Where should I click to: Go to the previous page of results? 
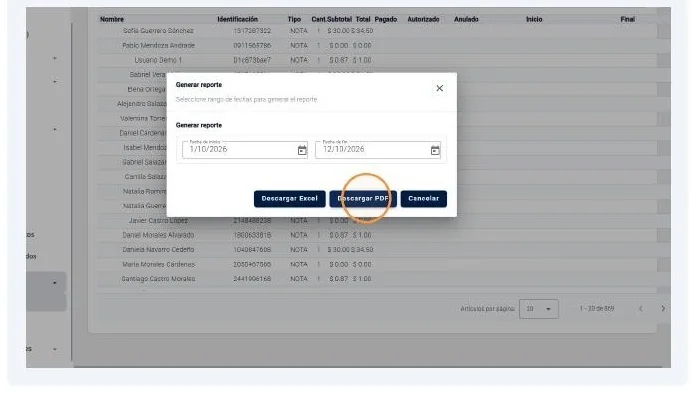(640, 308)
